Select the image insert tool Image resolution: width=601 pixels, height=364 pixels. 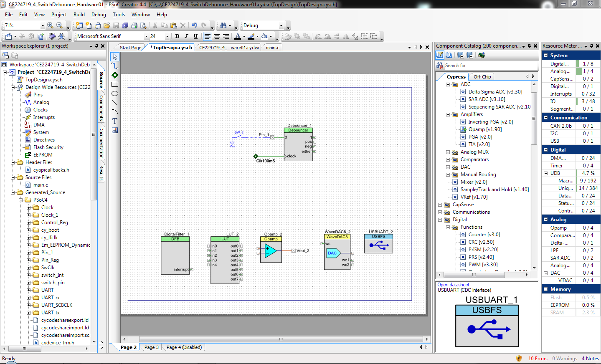click(115, 130)
